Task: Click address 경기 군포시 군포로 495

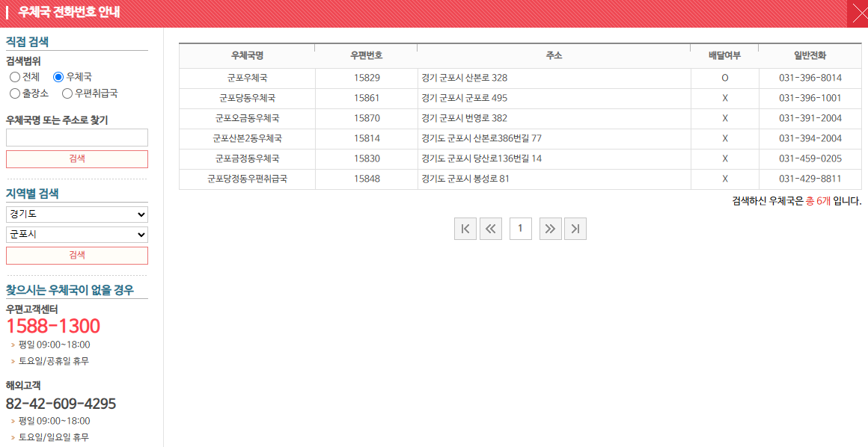Action: coord(465,98)
